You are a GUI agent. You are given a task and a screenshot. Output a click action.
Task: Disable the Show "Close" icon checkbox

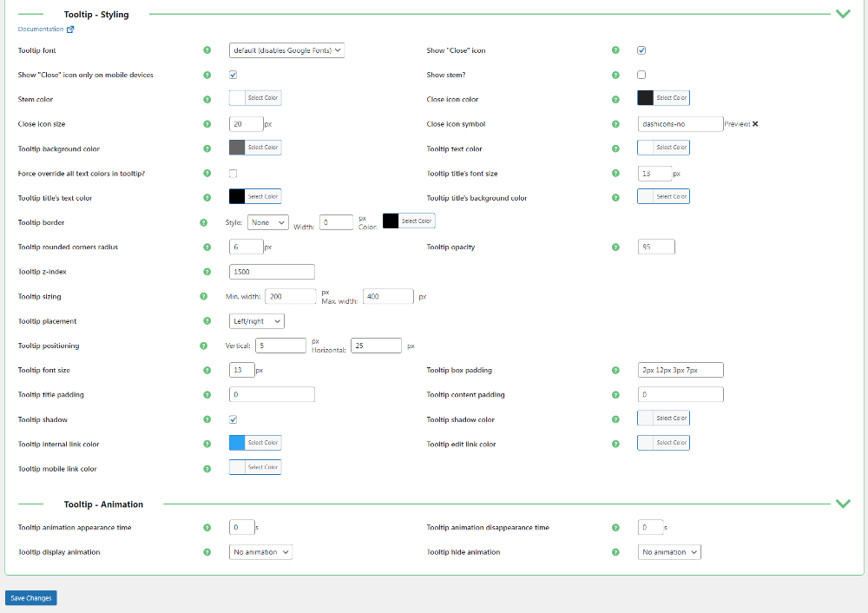click(641, 50)
